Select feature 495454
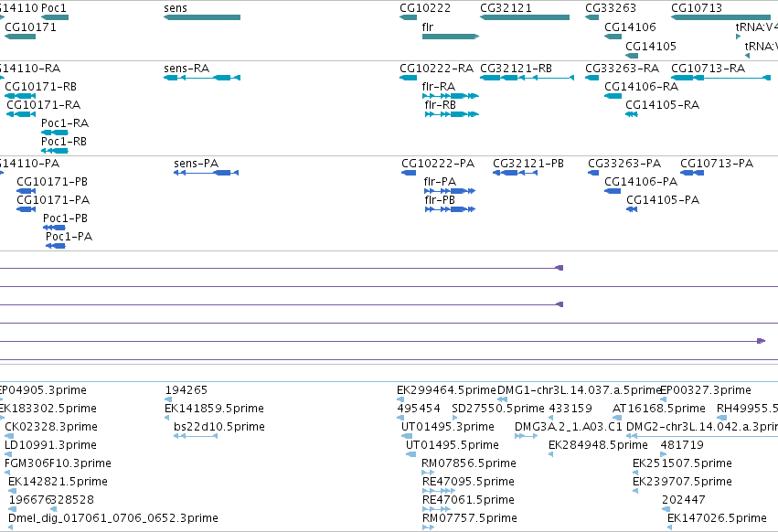 (419, 409)
